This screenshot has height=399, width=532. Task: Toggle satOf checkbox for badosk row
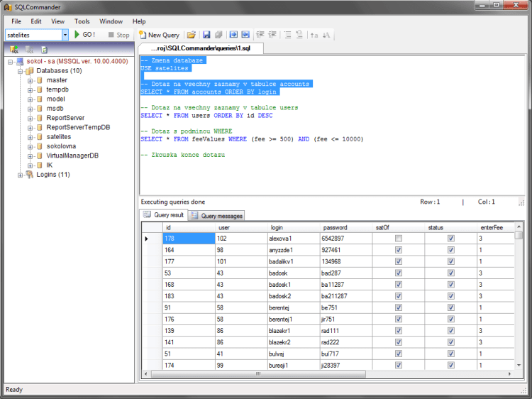click(x=399, y=273)
